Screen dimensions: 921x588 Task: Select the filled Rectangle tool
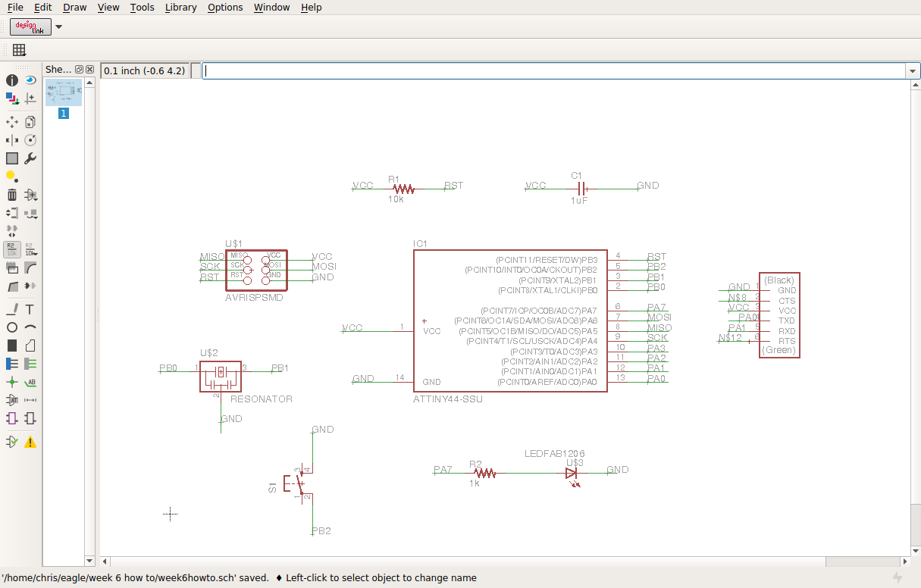[x=12, y=346]
